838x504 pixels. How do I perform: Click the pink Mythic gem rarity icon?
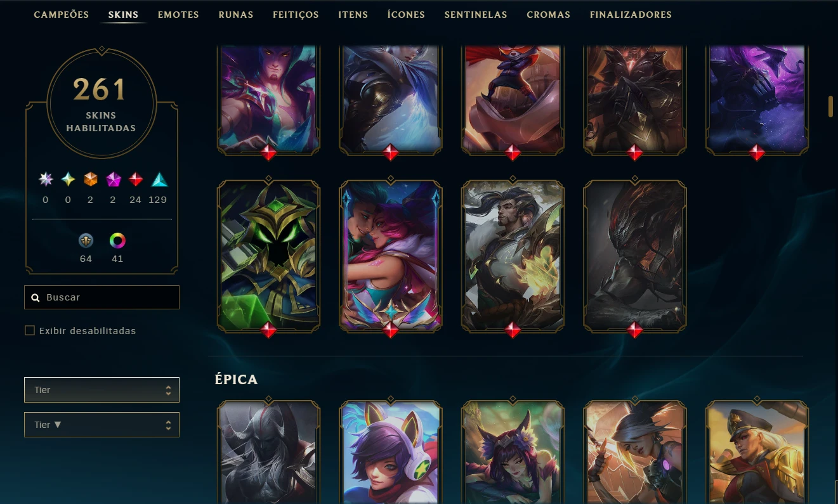click(114, 179)
